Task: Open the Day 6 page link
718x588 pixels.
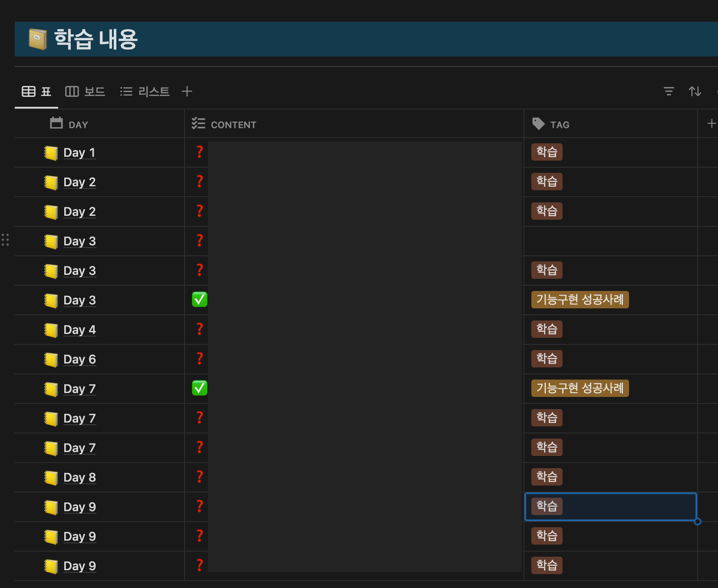Action: (x=79, y=360)
